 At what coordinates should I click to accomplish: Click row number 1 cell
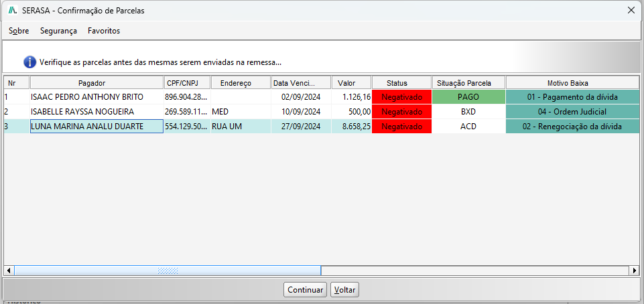[x=17, y=97]
